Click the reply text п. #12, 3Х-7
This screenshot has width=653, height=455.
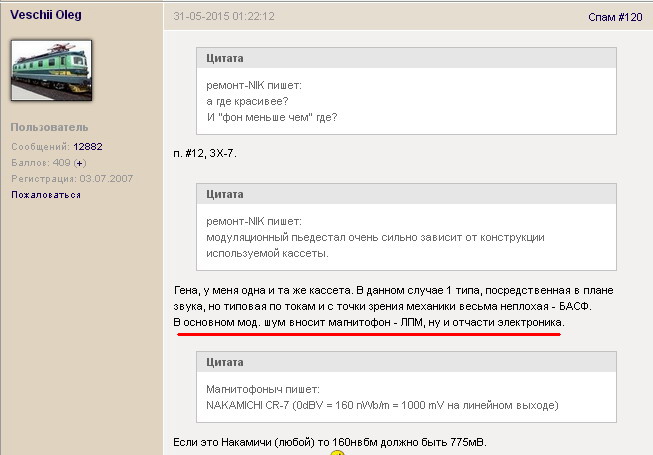205,152
